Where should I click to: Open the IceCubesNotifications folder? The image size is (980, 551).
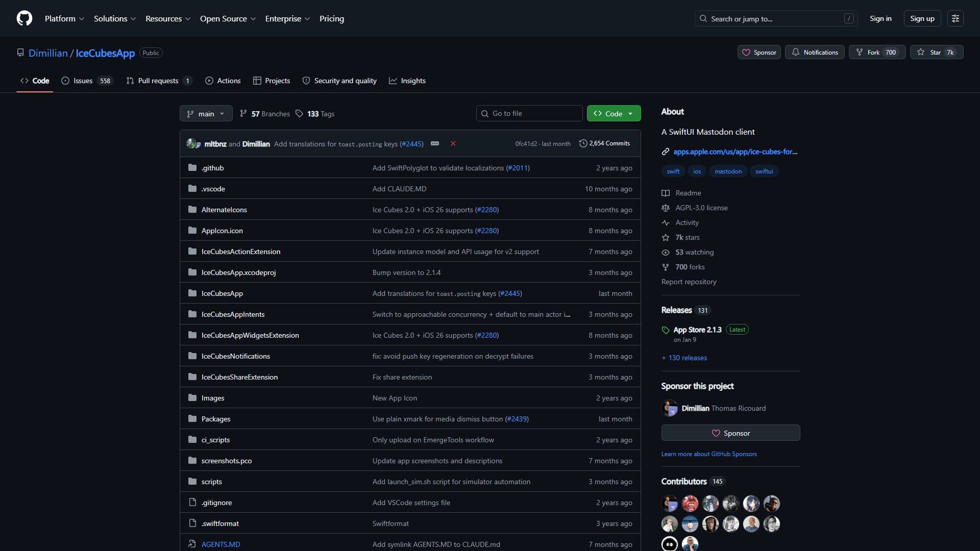(x=235, y=356)
